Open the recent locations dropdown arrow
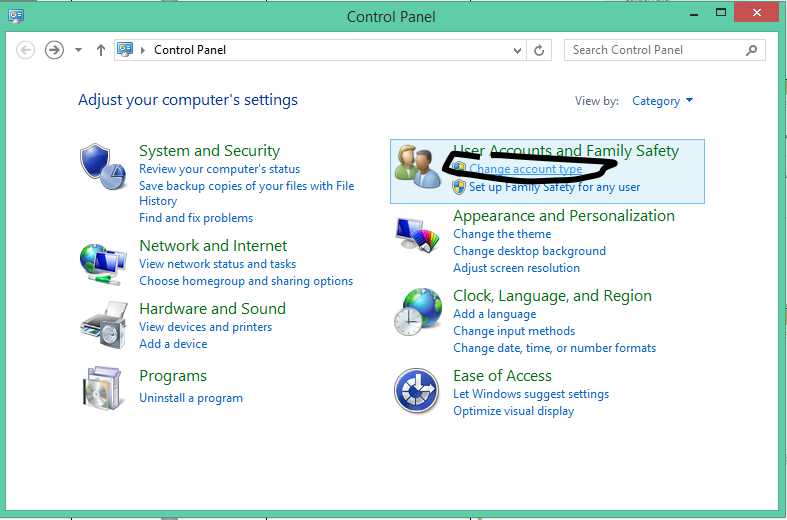787x520 pixels. [78, 50]
